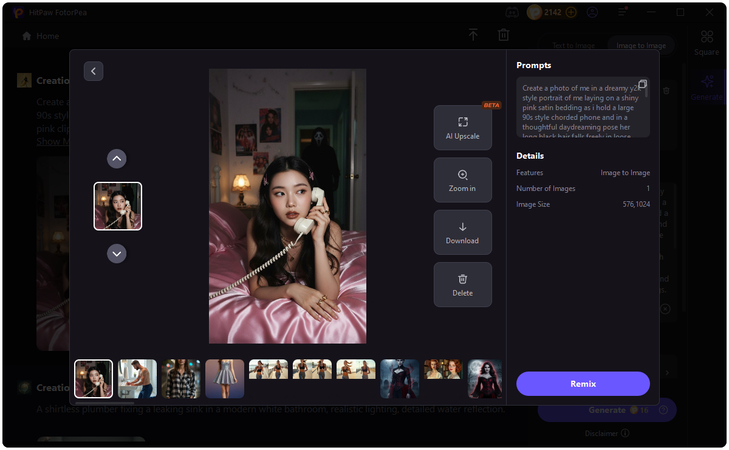This screenshot has width=729, height=450.
Task: Open the dark vampire figure thumbnail
Action: tap(399, 379)
